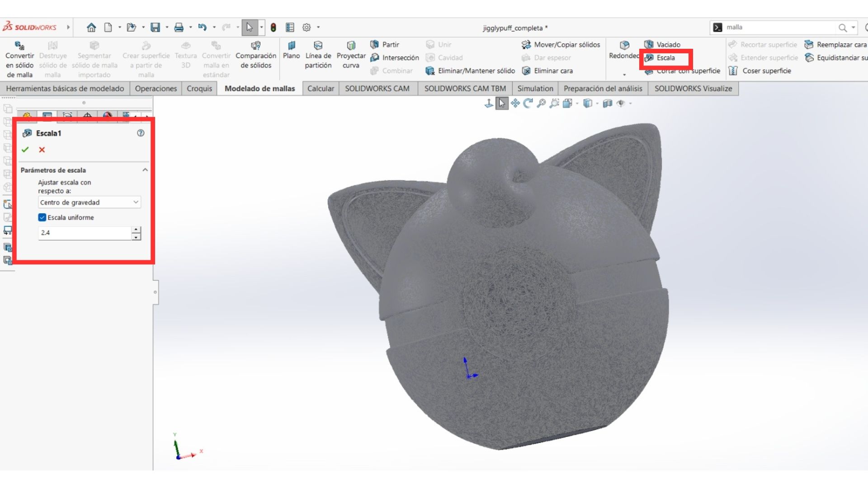This screenshot has width=868, height=488.
Task: Collapse the Parámetros de escala section
Action: pos(145,170)
